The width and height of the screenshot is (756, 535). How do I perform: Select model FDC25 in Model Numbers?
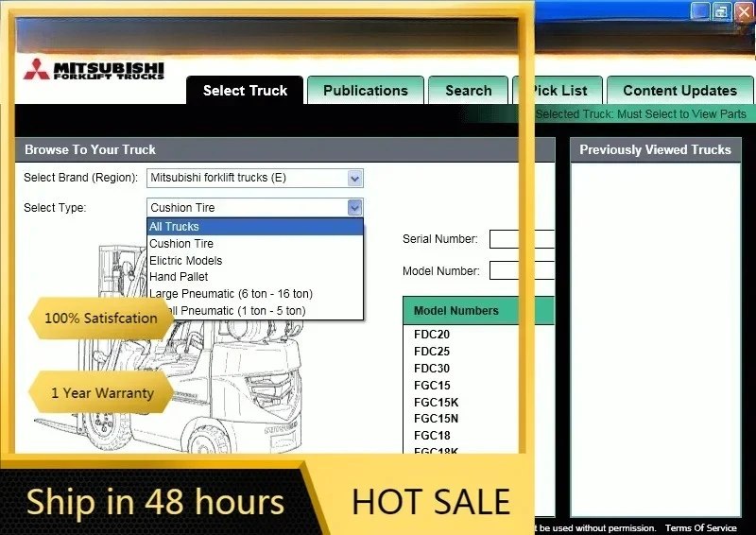(432, 352)
